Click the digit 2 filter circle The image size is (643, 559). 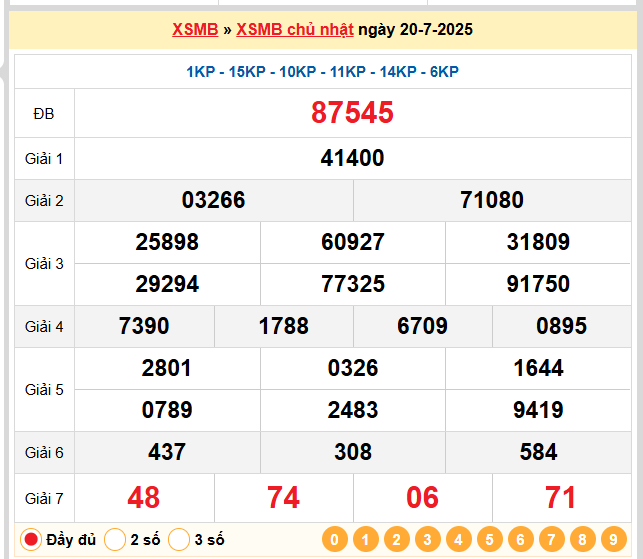397,539
